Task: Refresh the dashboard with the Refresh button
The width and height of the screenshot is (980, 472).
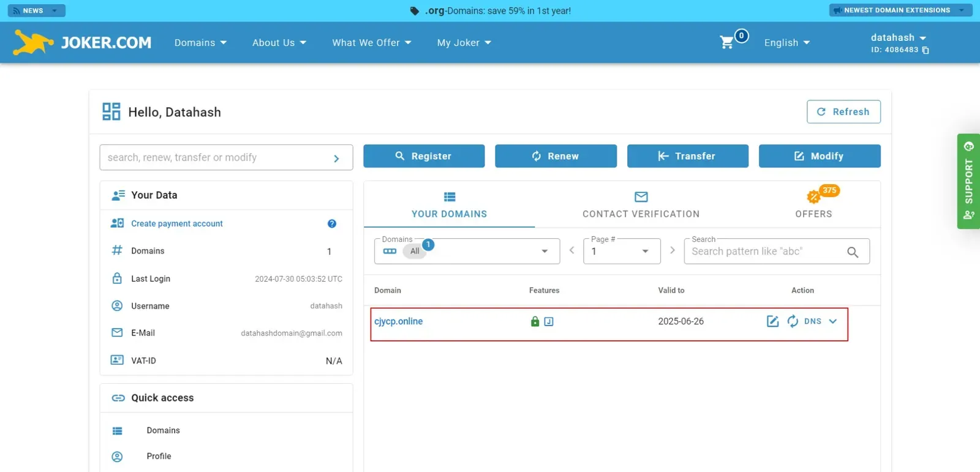Action: [x=843, y=111]
